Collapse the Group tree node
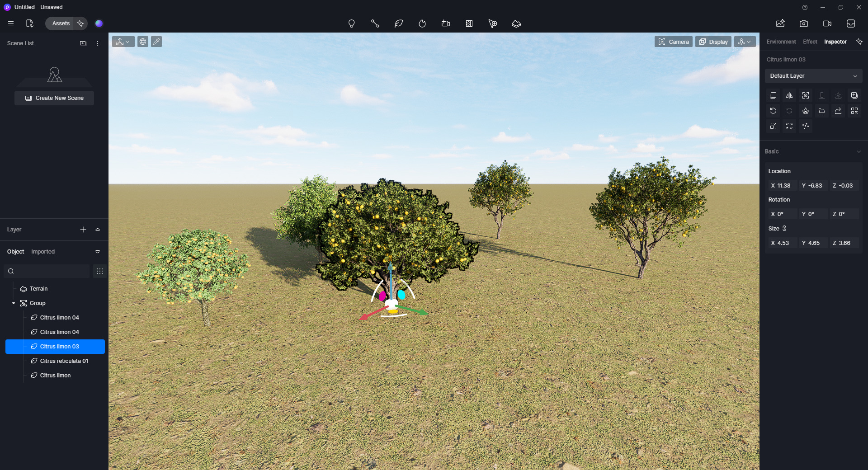This screenshot has width=868, height=470. (x=14, y=303)
